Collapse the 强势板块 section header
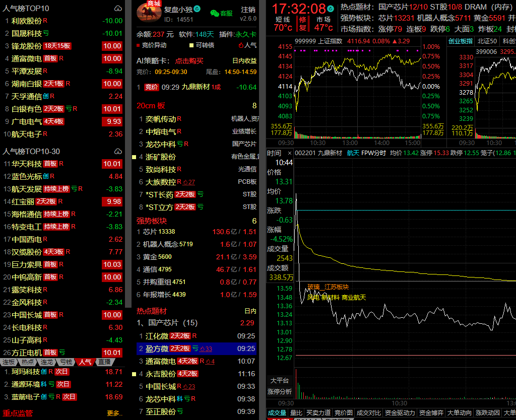 (x=152, y=221)
